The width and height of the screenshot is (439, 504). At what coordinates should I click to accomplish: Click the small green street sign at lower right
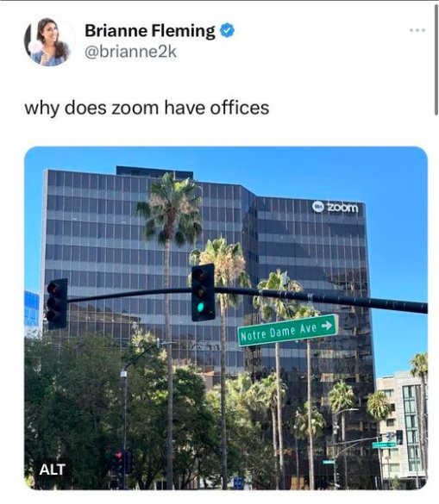pyautogui.click(x=385, y=445)
